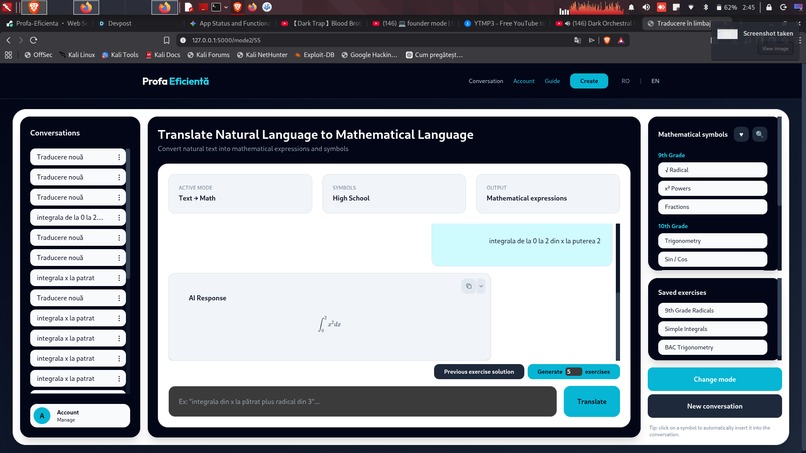Image resolution: width=806 pixels, height=453 pixels.
Task: Insert the √ Radical symbol
Action: point(712,170)
